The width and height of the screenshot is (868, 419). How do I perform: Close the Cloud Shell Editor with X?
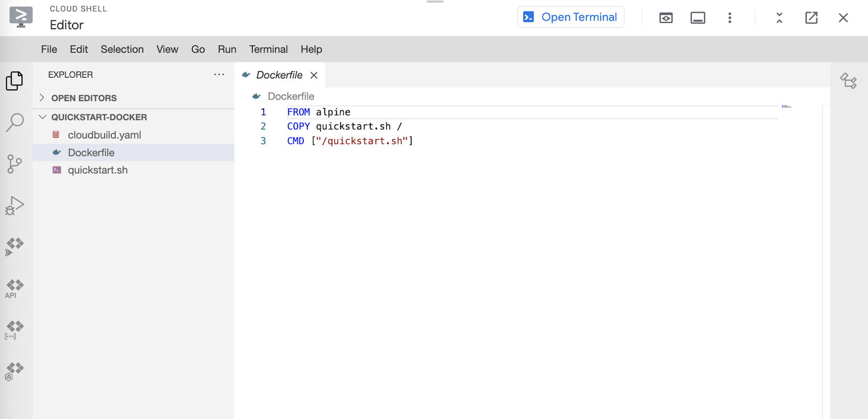tap(843, 18)
